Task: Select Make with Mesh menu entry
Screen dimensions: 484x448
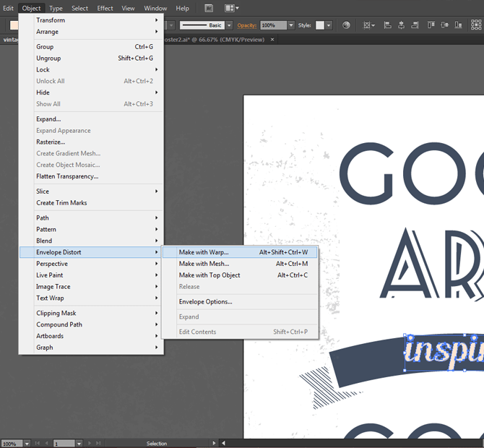Action: click(204, 264)
